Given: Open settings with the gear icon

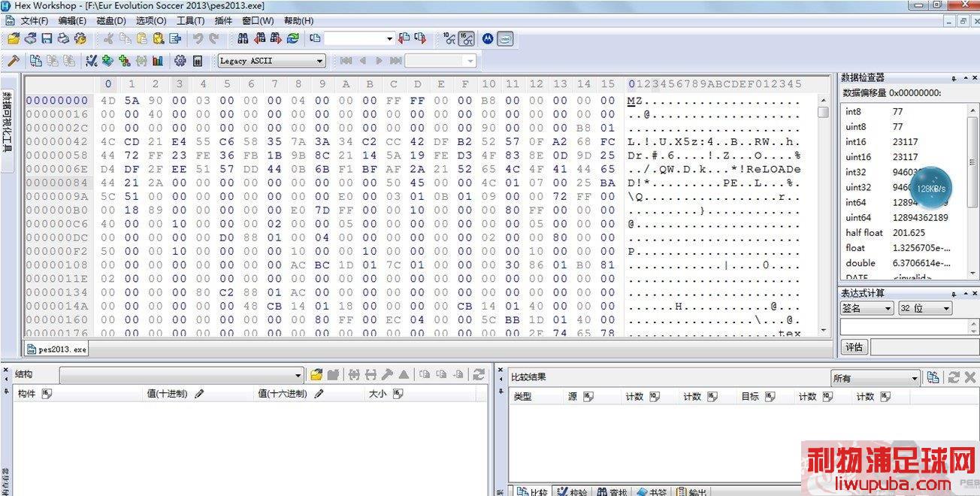Looking at the screenshot, I should click(x=180, y=61).
